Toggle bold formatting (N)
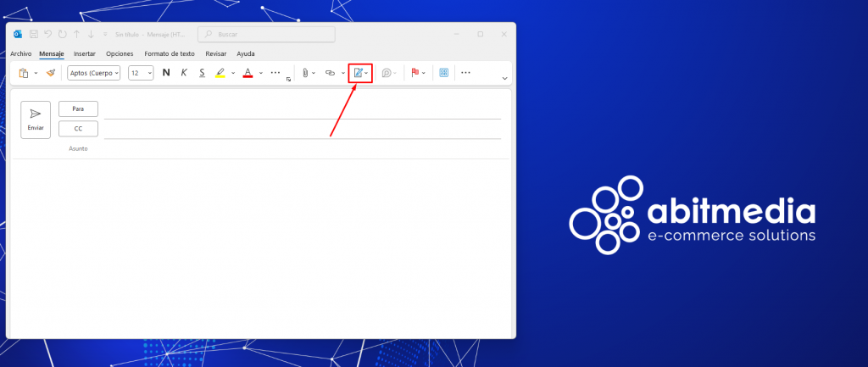The width and height of the screenshot is (868, 367). pos(166,73)
